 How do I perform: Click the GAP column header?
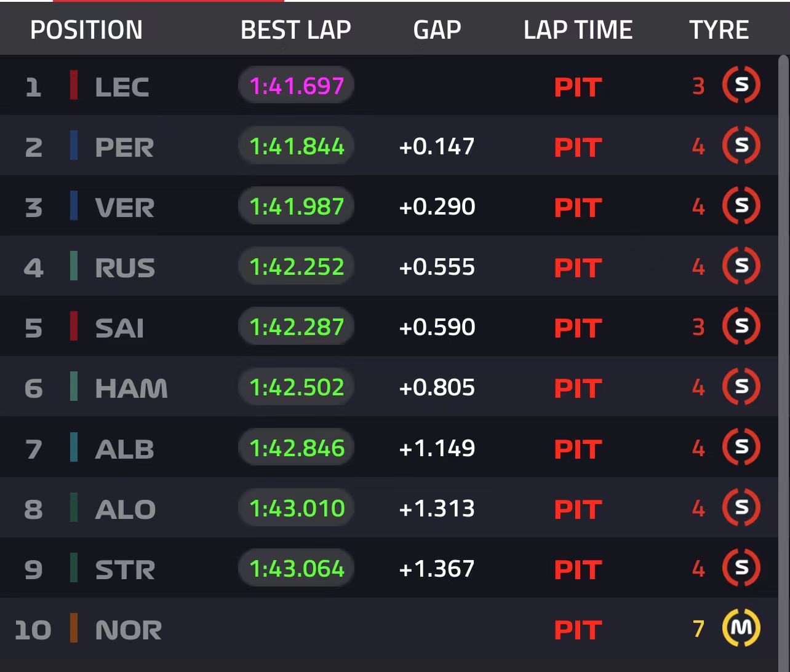pos(437,30)
